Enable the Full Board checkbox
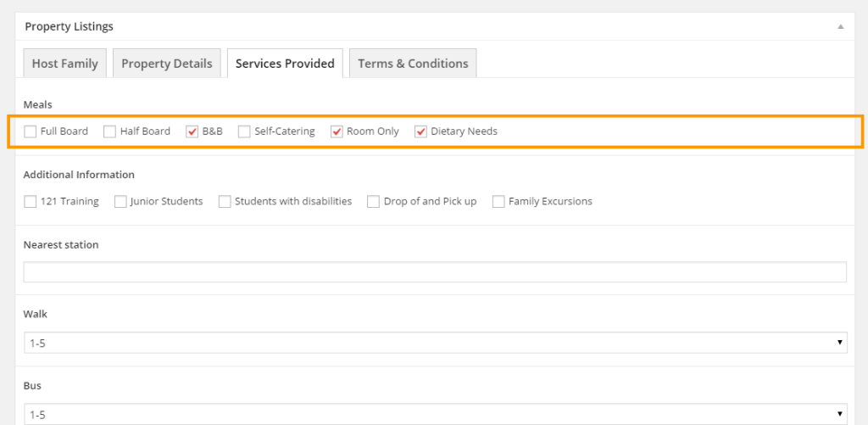This screenshot has height=425, width=868. point(31,131)
